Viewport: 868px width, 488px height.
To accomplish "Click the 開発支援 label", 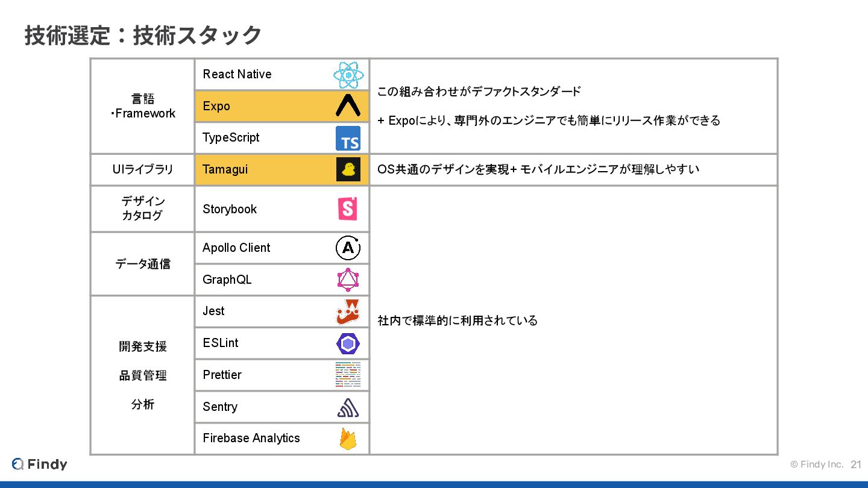I will (143, 346).
